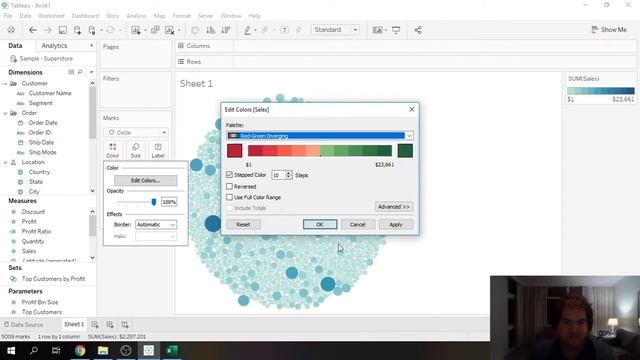The width and height of the screenshot is (640, 360).
Task: Click the SUM(Sales) color legend
Action: tap(600, 91)
